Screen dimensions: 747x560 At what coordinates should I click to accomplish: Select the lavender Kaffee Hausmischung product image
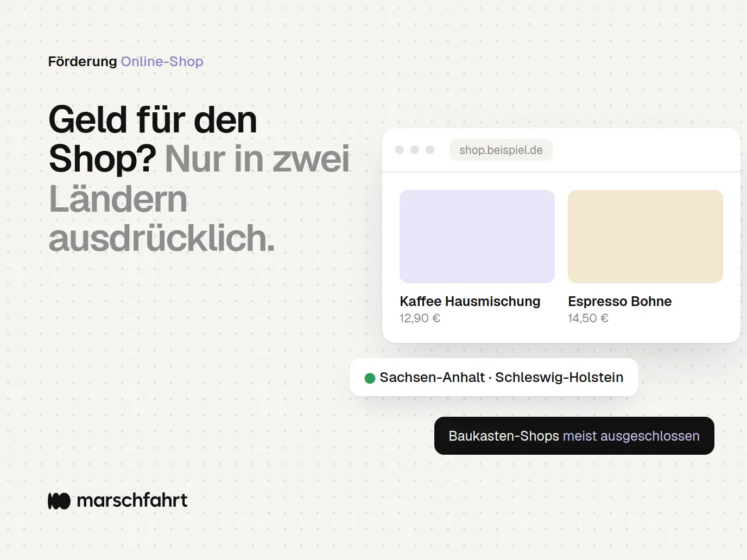[x=477, y=237]
